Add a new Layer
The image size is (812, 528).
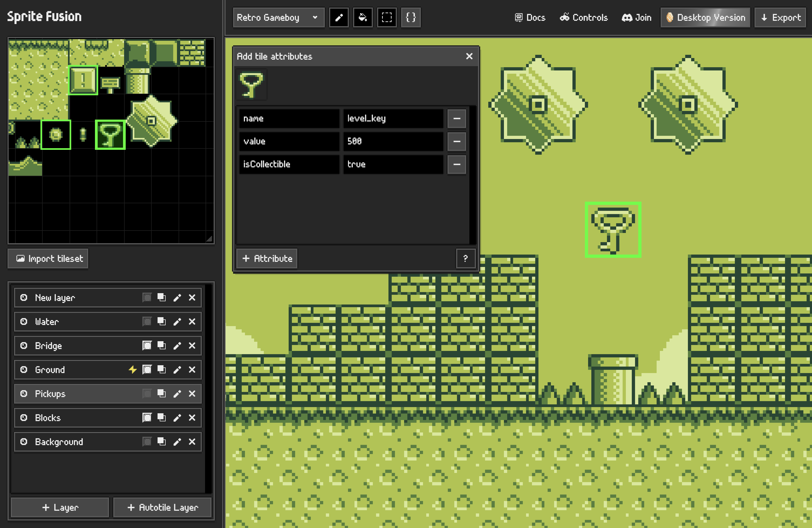click(60, 507)
